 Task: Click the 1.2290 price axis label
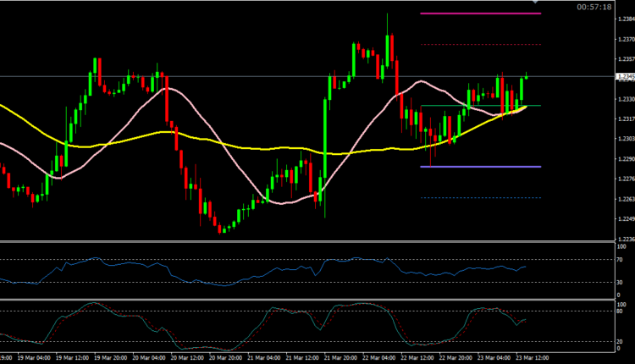tap(624, 158)
